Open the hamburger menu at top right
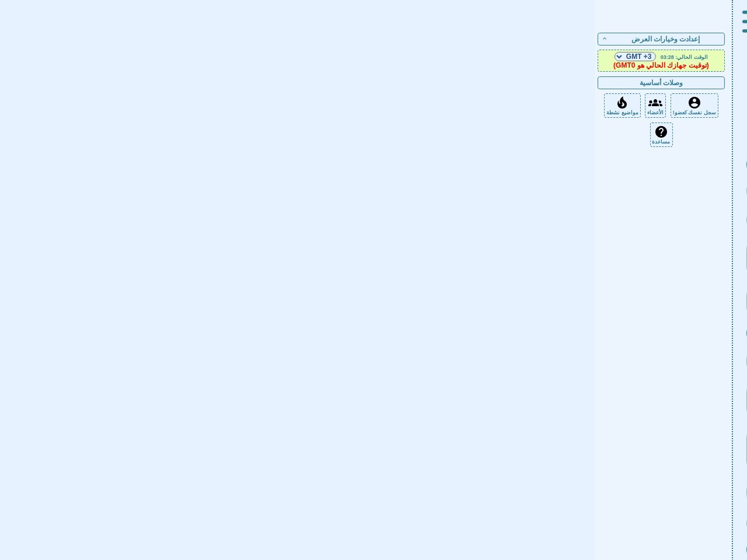The width and height of the screenshot is (747, 560). point(744,22)
